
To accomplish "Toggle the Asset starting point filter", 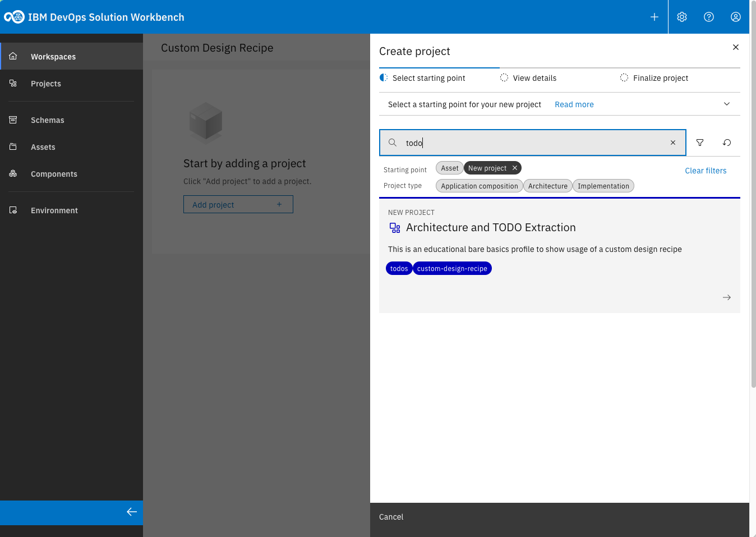I will coord(450,168).
